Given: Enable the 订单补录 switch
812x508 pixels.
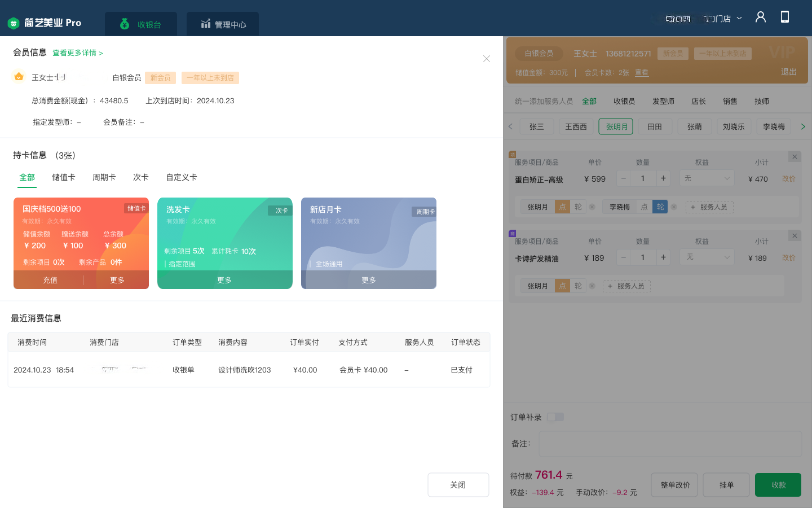Looking at the screenshot, I should [x=555, y=417].
